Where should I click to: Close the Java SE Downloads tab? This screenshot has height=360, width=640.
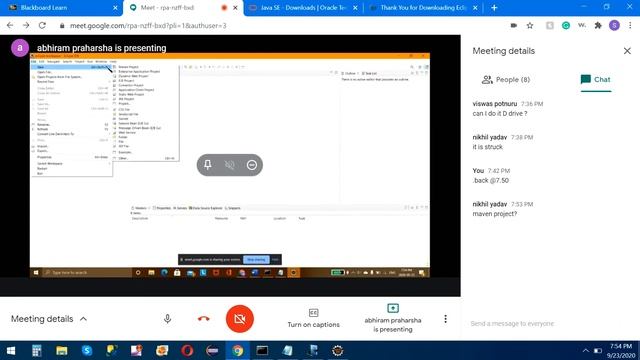pos(355,8)
